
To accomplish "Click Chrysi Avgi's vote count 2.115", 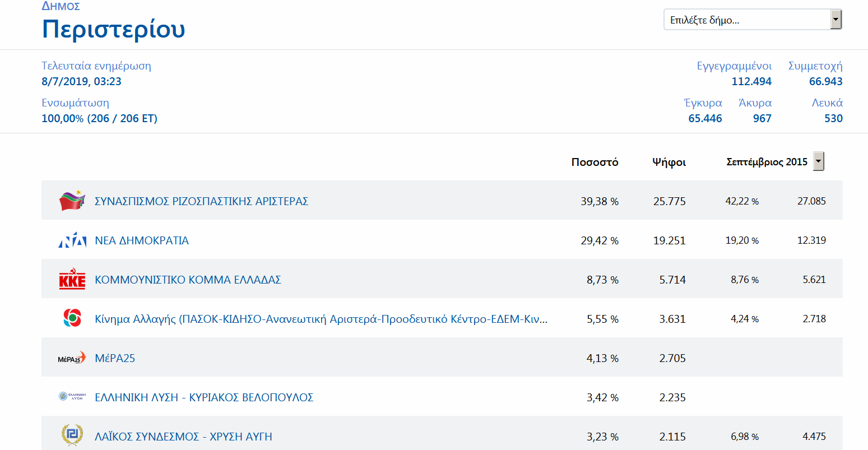I will tap(672, 437).
